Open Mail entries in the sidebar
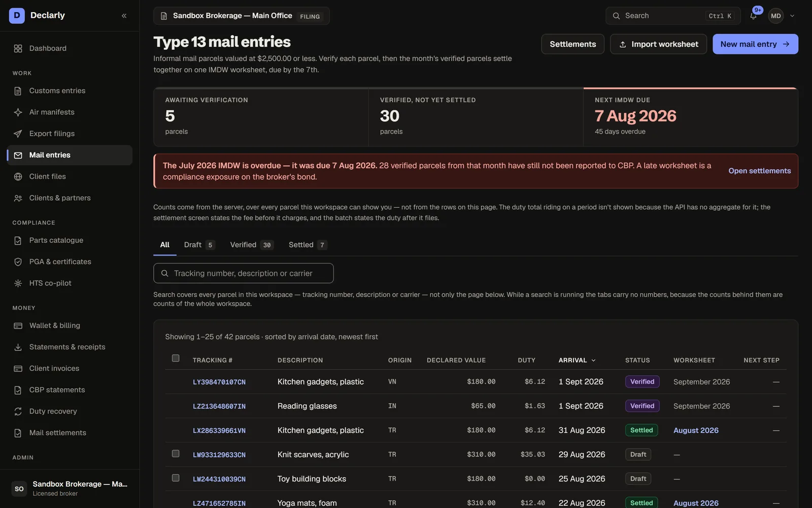 [70, 155]
